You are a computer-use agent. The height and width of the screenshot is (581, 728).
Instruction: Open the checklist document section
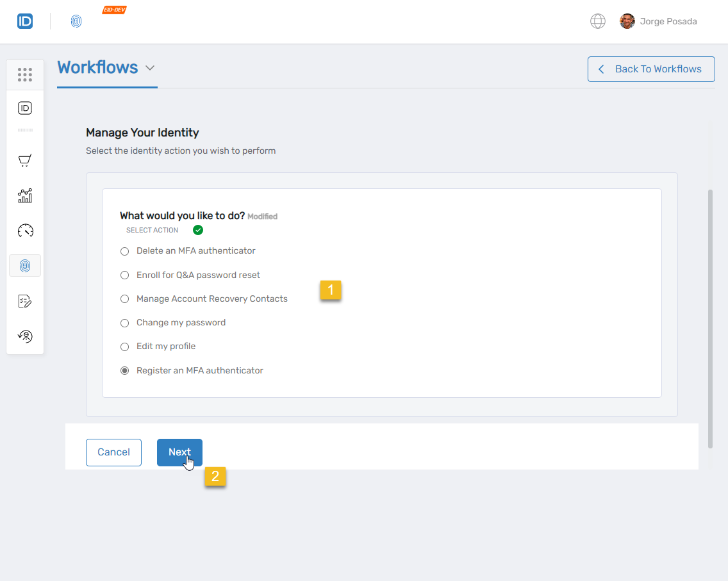coord(25,300)
